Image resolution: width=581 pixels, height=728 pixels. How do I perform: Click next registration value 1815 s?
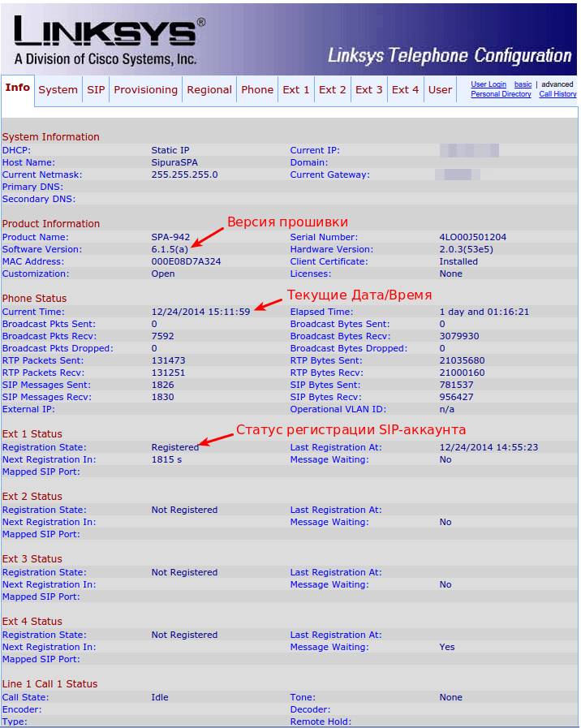pos(166,459)
